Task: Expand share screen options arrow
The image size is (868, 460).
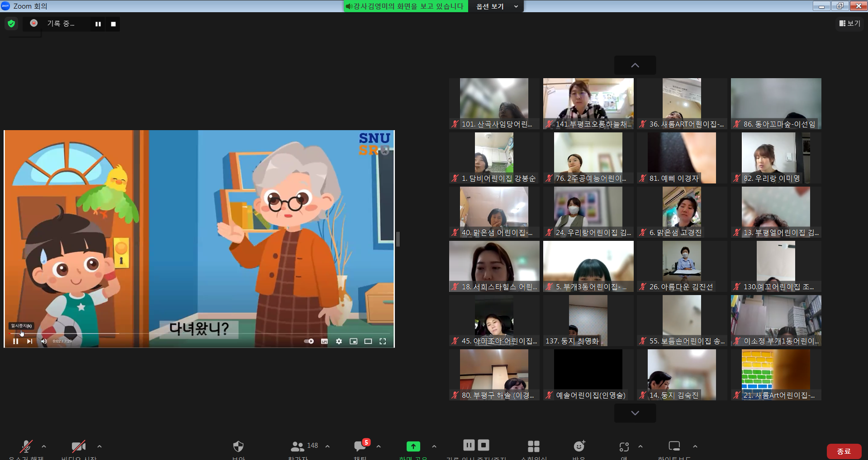Action: (x=434, y=446)
